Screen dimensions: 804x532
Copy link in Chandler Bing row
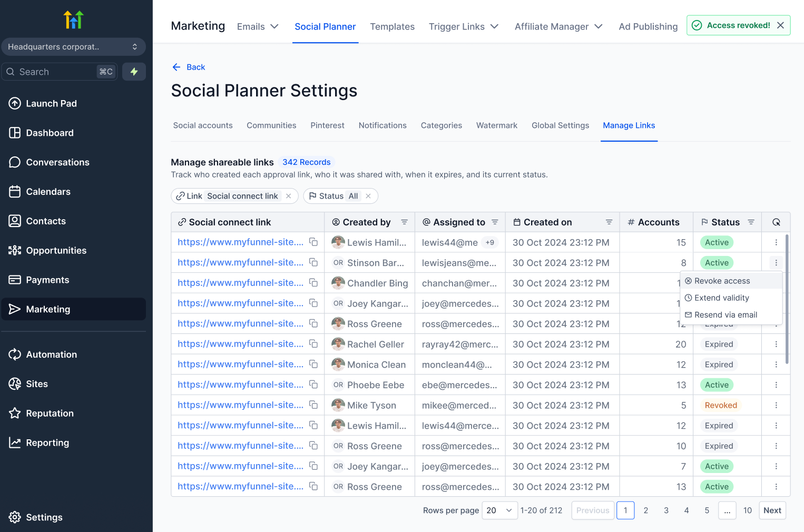[x=313, y=283]
